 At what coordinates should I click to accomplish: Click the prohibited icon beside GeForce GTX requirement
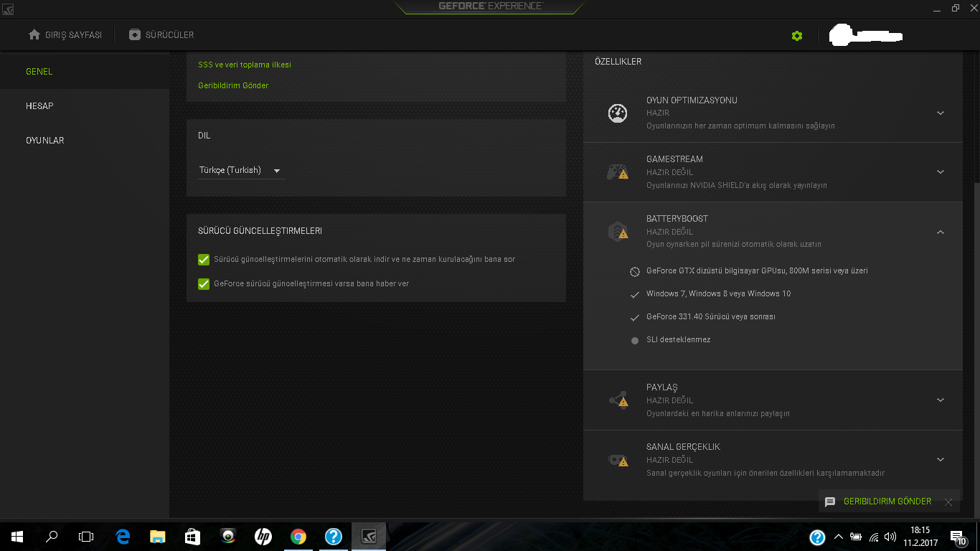pyautogui.click(x=634, y=272)
